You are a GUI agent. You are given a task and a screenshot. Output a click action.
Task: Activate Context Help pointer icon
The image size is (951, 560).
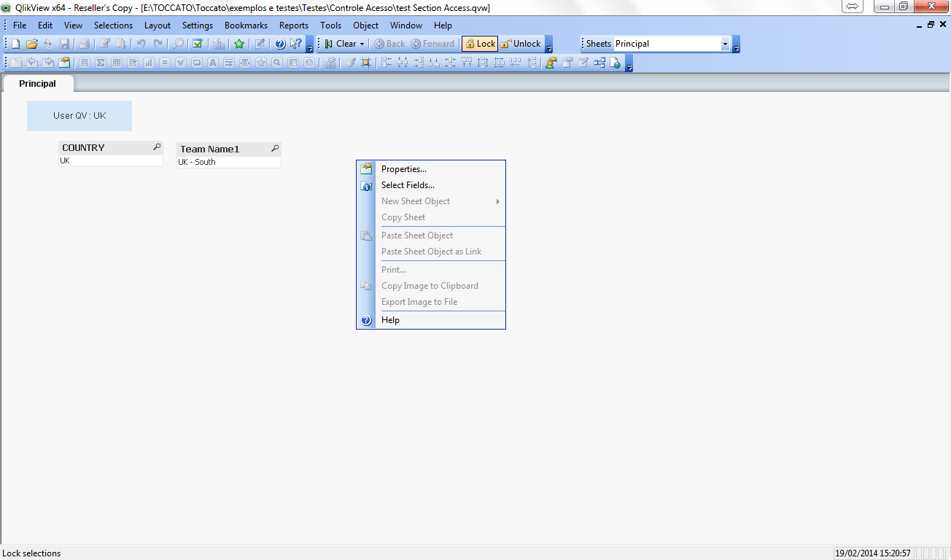296,44
